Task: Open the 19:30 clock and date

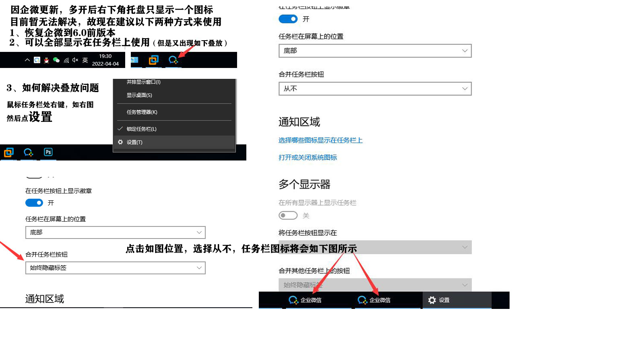Action: pos(105,60)
